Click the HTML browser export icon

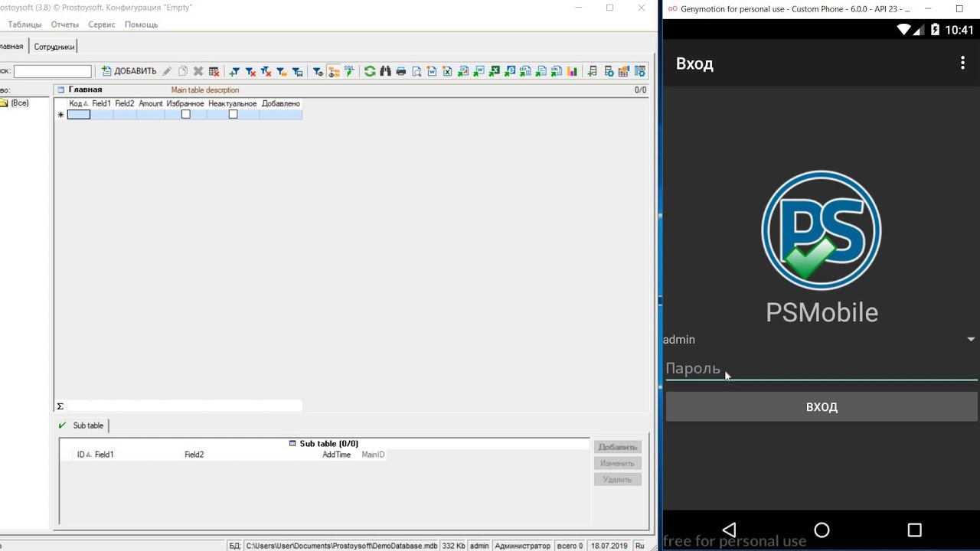click(x=510, y=71)
